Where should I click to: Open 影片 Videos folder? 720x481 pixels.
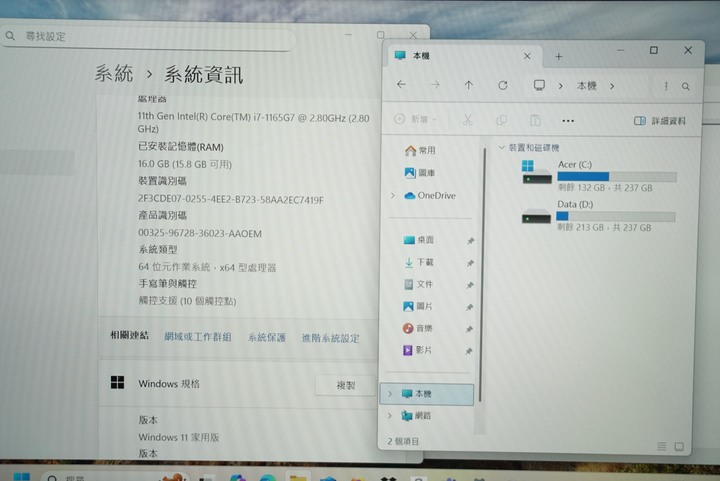point(417,350)
